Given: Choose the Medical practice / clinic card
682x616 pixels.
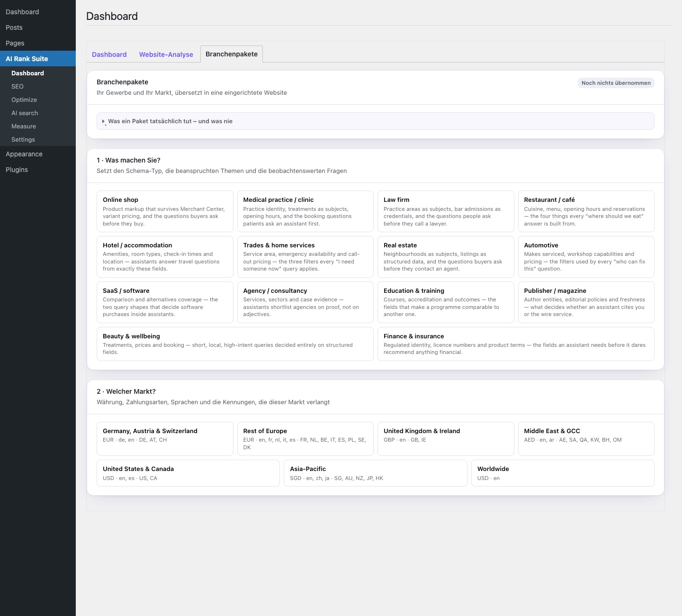Looking at the screenshot, I should 305,211.
